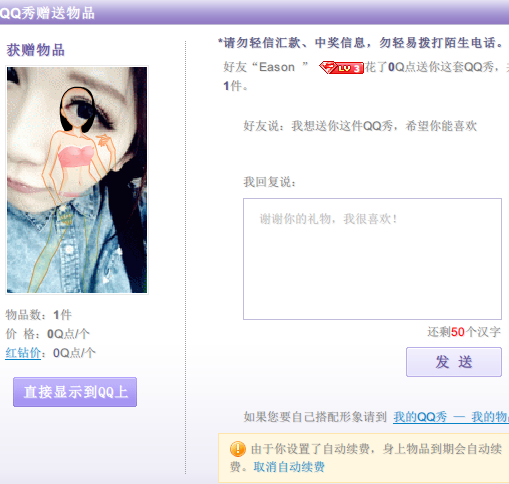
Task: Click friend name "Eason" text
Action: [277, 67]
